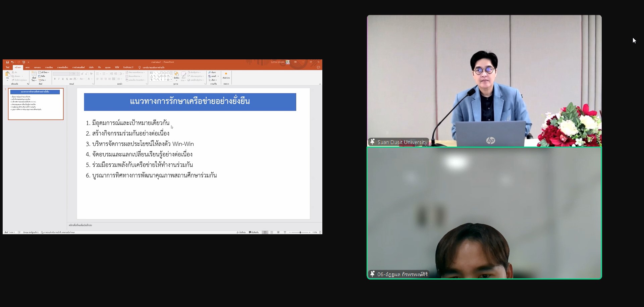644x307 pixels.
Task: Open the slide Layout dropdown
Action: 44,72
